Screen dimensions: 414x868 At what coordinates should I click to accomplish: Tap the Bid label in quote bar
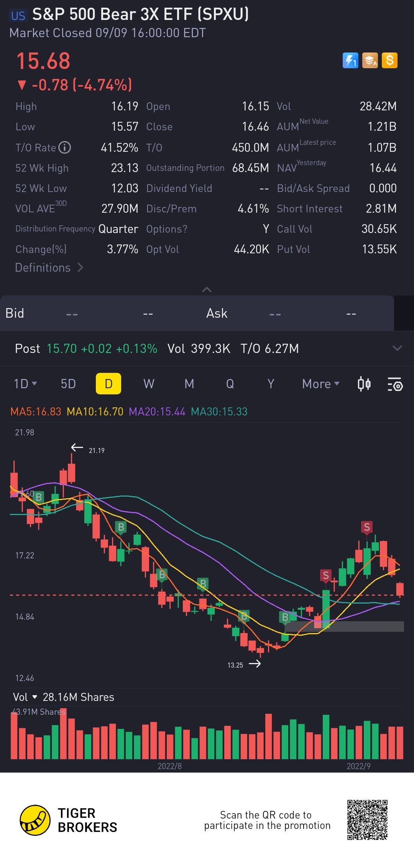click(15, 313)
